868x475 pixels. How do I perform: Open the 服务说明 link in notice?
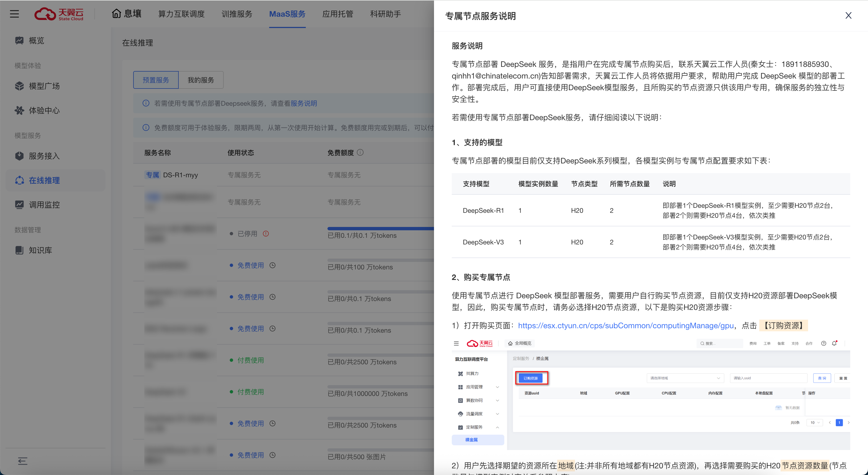[x=304, y=103]
